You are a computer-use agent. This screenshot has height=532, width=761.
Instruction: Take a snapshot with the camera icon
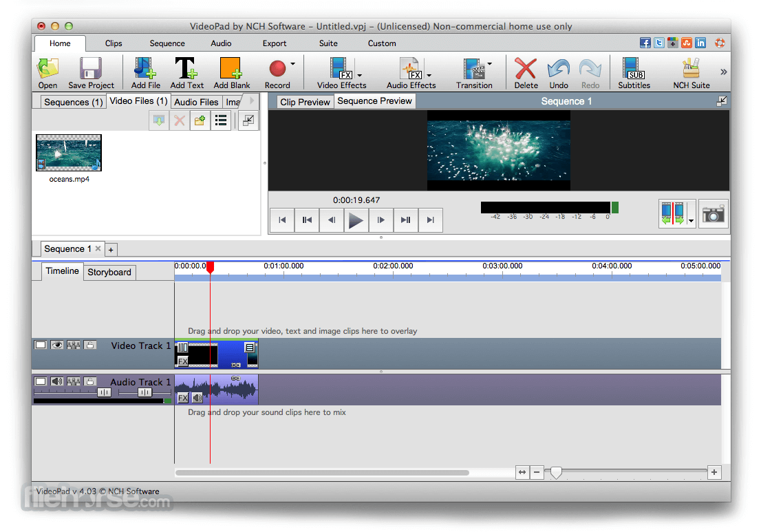713,214
